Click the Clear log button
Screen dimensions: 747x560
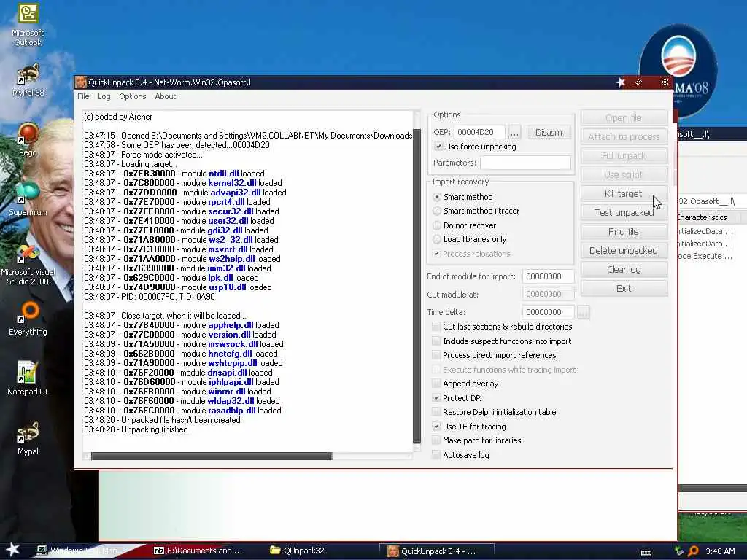(624, 270)
